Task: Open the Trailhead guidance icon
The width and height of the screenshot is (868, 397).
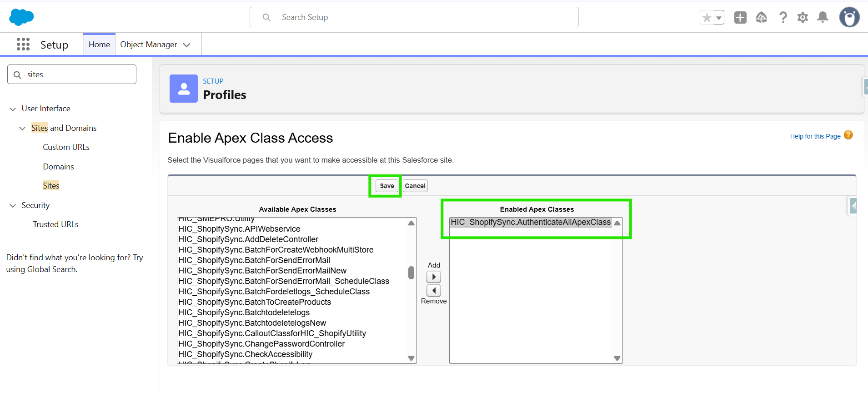Action: [761, 18]
